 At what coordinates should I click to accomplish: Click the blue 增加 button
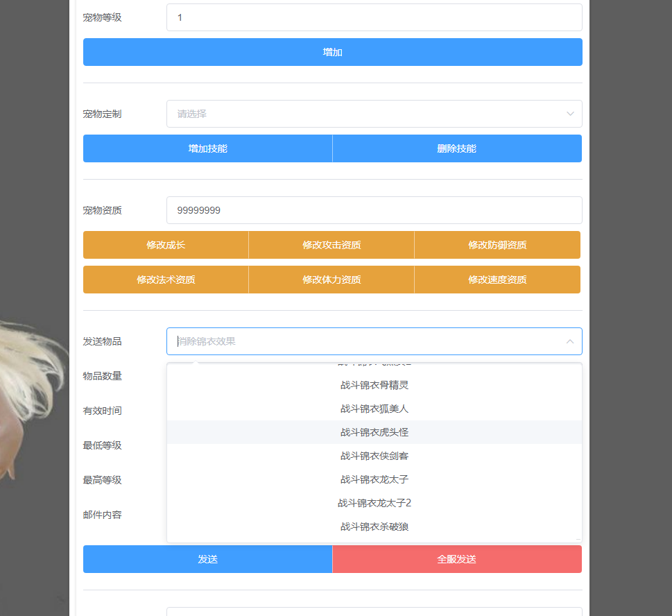(x=332, y=52)
